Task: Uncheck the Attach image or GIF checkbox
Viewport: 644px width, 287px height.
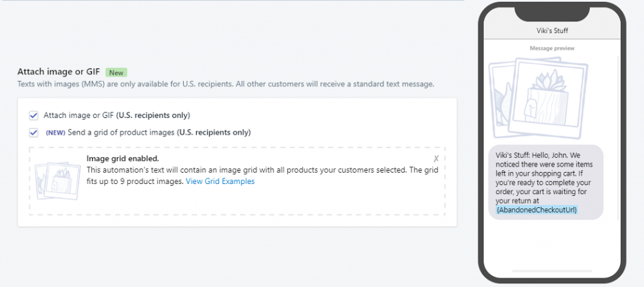Action: [x=33, y=116]
